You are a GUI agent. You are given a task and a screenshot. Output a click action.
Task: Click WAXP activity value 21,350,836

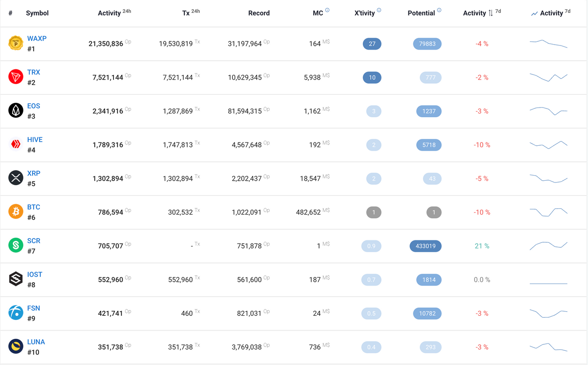click(x=106, y=44)
